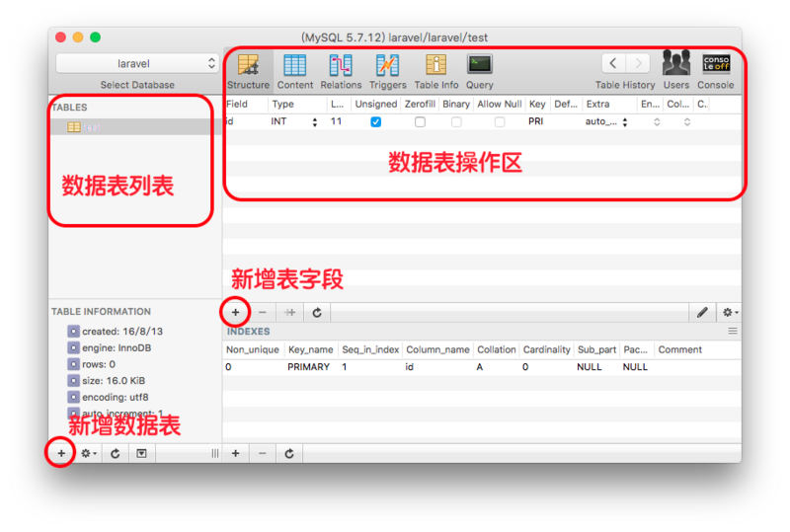
Task: Toggle the Console window
Action: [715, 71]
